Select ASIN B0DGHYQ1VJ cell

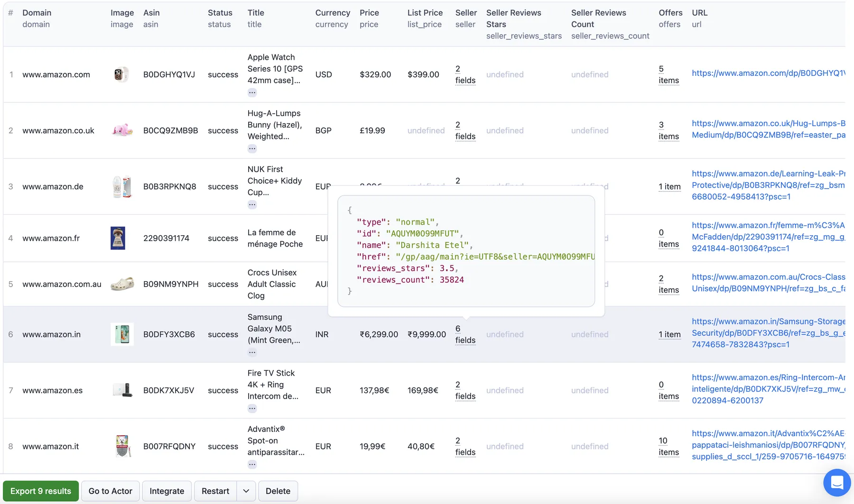169,74
